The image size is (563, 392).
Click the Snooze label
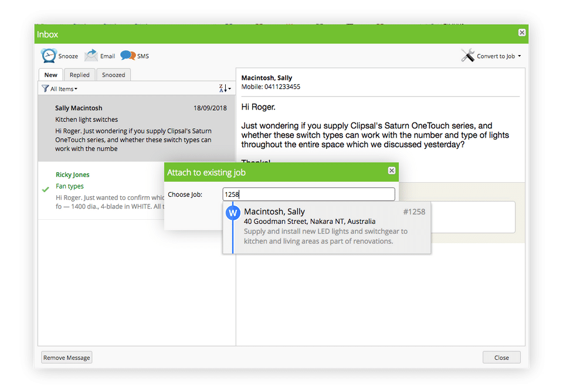click(68, 56)
